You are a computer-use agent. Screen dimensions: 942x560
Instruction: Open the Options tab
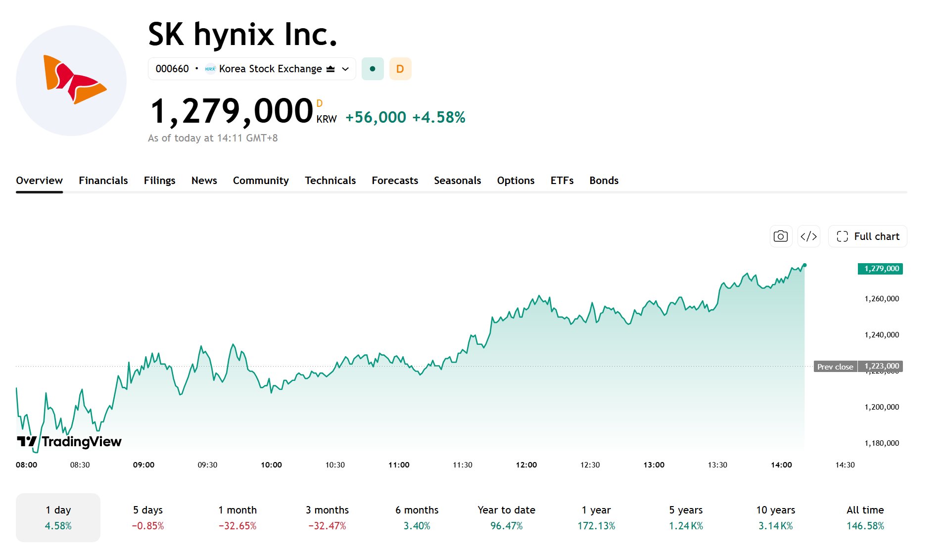click(516, 181)
